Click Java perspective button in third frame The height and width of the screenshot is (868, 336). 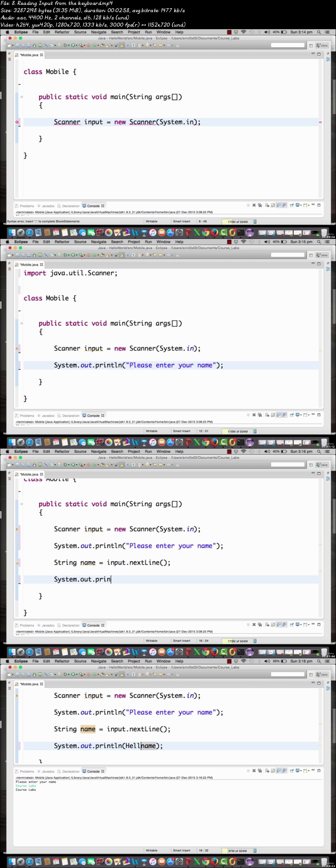pyautogui.click(x=322, y=464)
